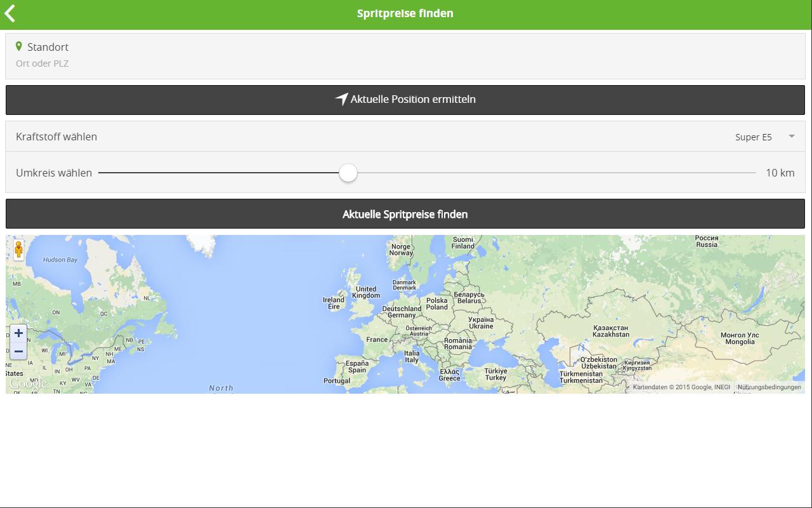Open the fuel type dropdown arrow
This screenshot has width=812, height=508.
click(792, 137)
